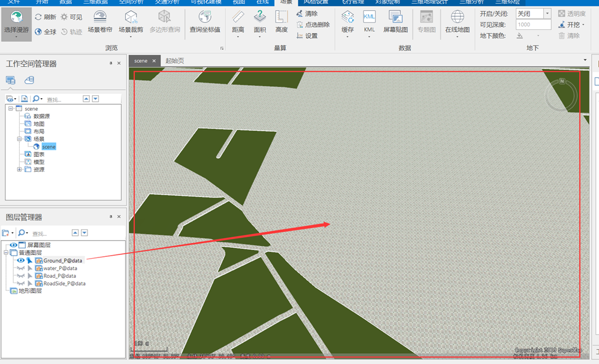The image size is (599, 364).
Task: Select the 距离 distance measure tool
Action: pos(238,22)
